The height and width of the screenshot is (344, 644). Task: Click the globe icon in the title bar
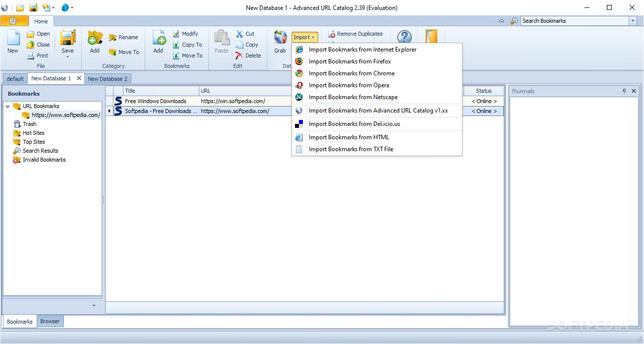pos(5,7)
